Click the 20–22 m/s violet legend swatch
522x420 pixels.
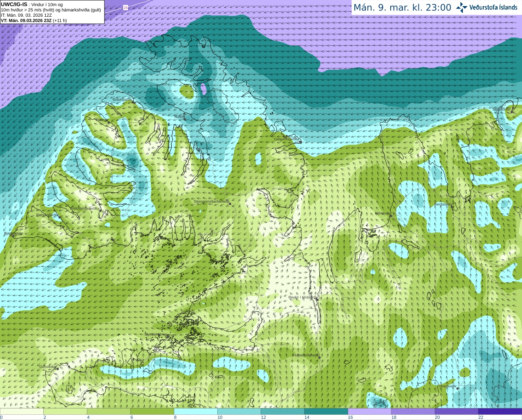coord(457,411)
